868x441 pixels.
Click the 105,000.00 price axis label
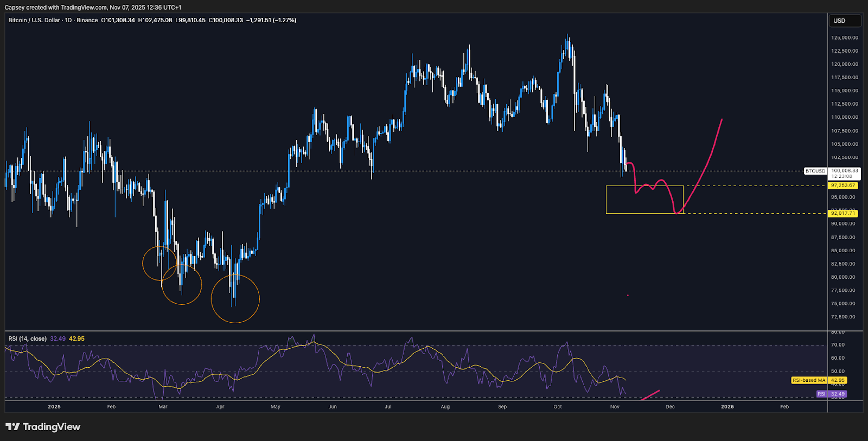tap(845, 144)
